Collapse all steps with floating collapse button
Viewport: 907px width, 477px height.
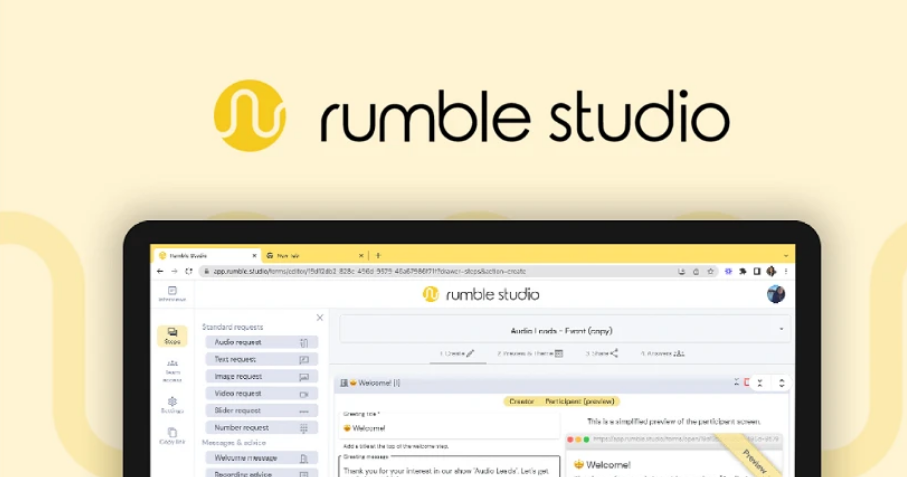pos(760,383)
